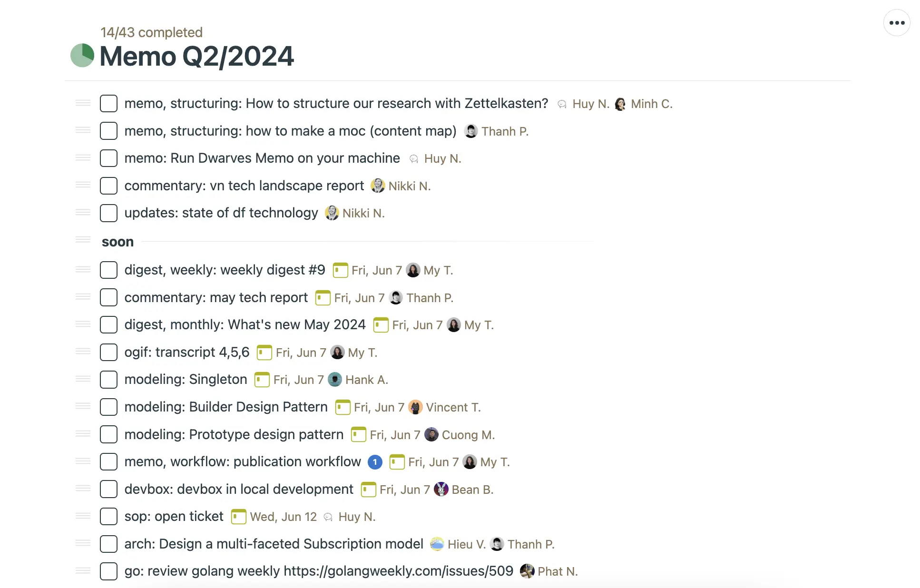Complete the modeling: Prototype design pattern task
Screen dimensions: 920x588
pyautogui.click(x=108, y=434)
